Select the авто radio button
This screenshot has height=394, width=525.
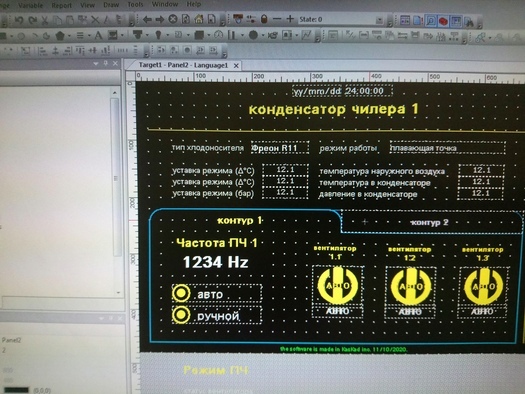[181, 293]
